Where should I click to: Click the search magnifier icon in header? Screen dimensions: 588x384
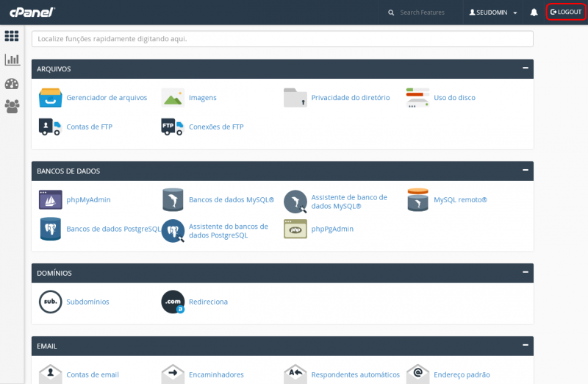[391, 13]
